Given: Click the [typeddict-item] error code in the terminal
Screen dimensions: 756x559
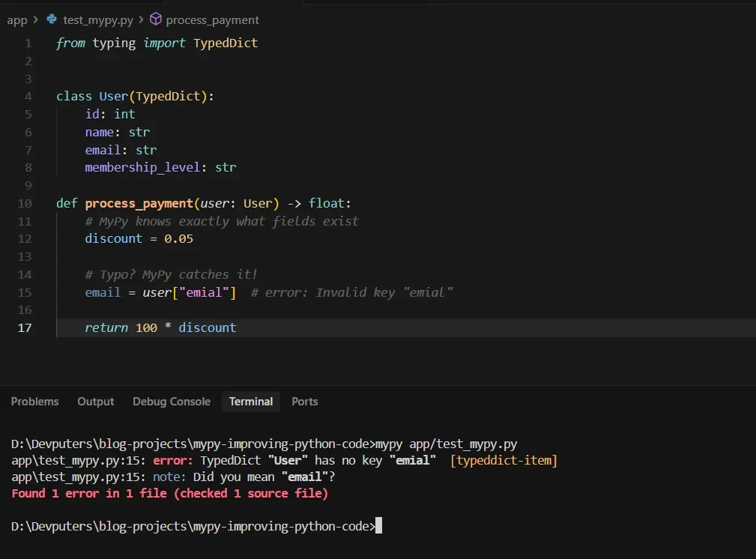Looking at the screenshot, I should pyautogui.click(x=504, y=461).
